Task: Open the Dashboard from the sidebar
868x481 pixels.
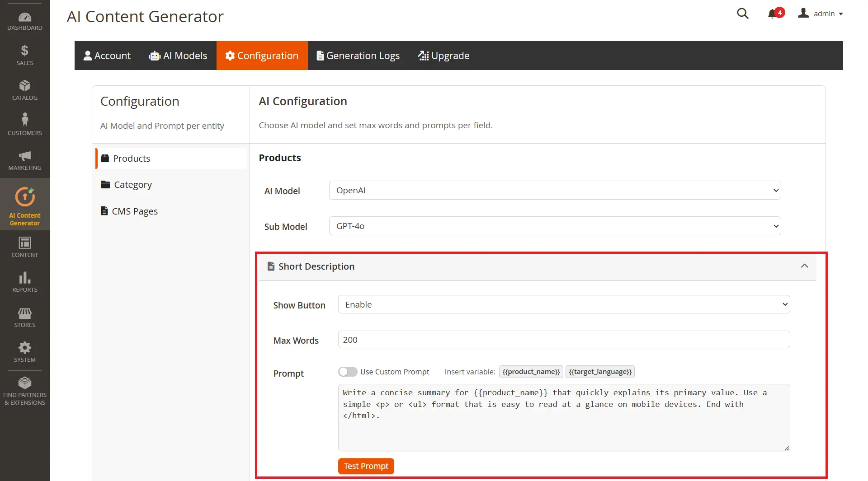Action: point(24,20)
